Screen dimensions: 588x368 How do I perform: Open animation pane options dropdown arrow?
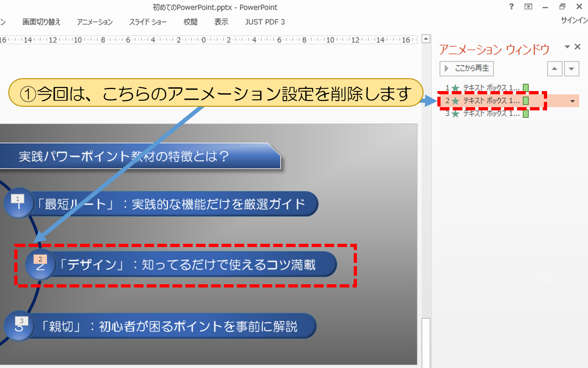pyautogui.click(x=567, y=47)
